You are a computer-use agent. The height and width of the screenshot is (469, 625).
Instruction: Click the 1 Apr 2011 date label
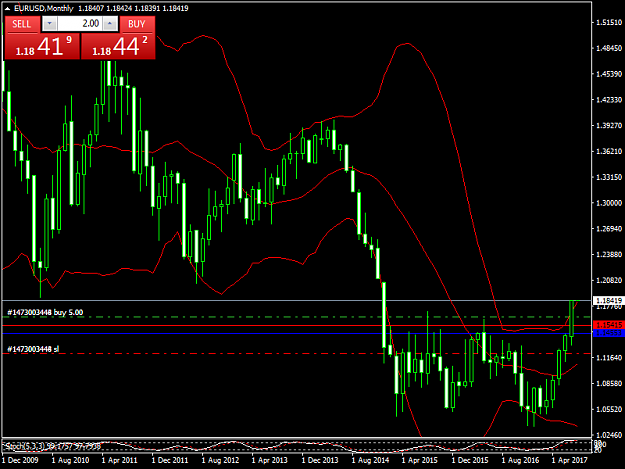coord(120,460)
